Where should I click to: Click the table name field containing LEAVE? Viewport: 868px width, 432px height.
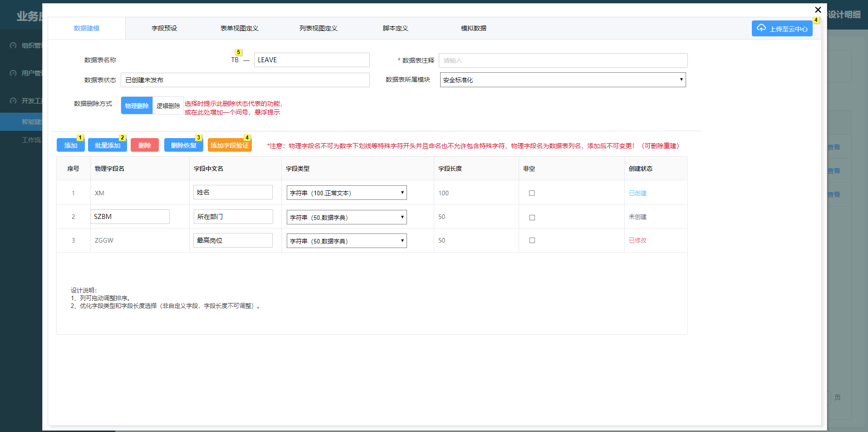tap(312, 60)
